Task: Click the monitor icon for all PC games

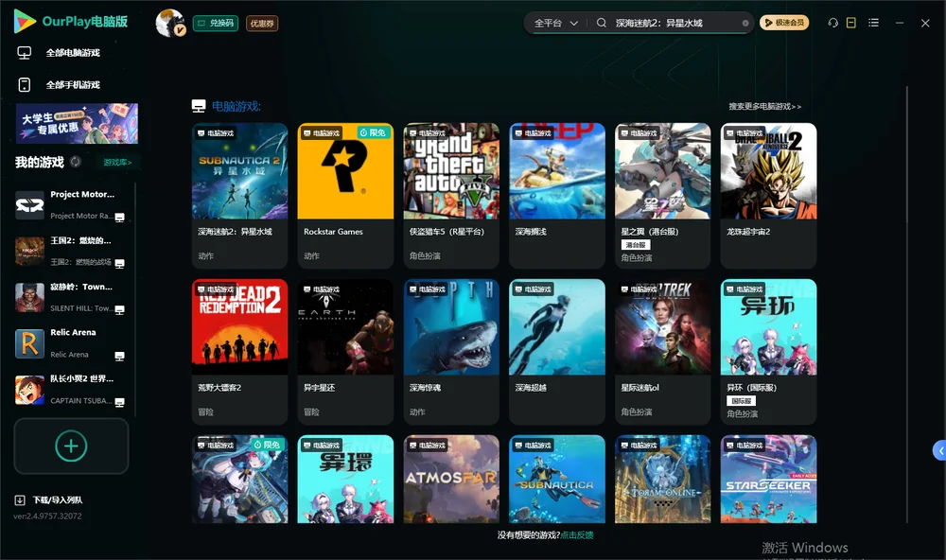Action: coord(25,53)
